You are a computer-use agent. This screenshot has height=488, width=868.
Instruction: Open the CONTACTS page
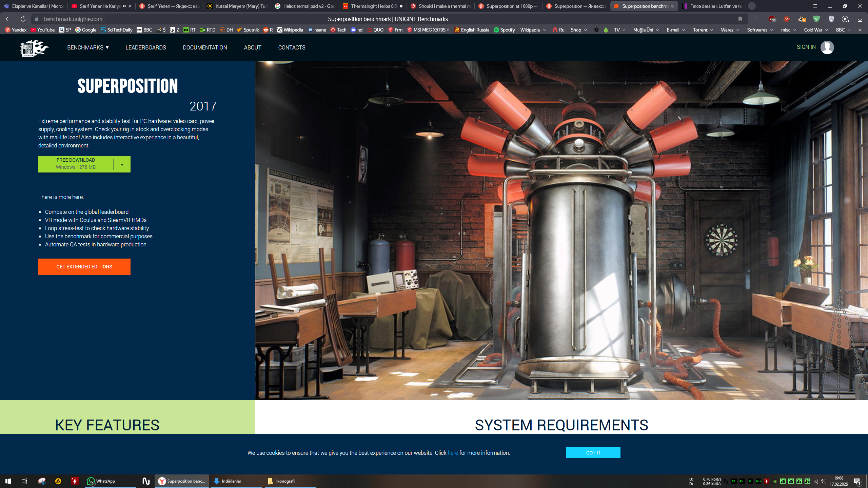click(292, 47)
